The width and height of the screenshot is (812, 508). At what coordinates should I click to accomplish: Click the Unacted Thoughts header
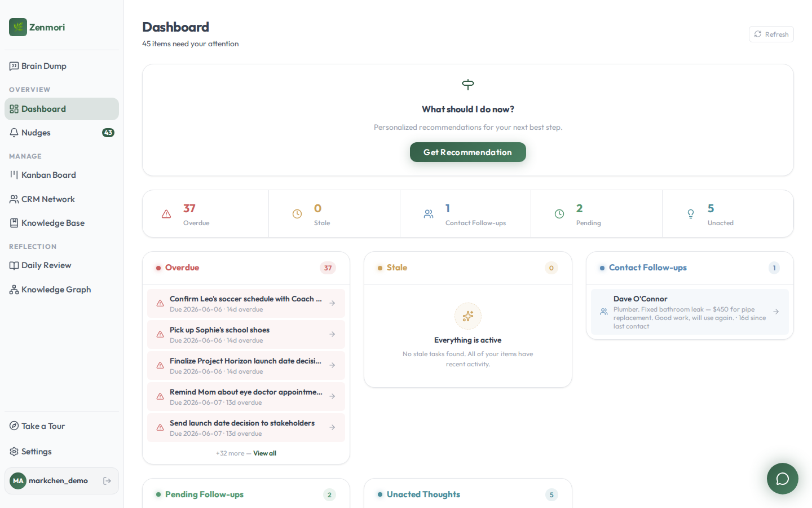[423, 494]
